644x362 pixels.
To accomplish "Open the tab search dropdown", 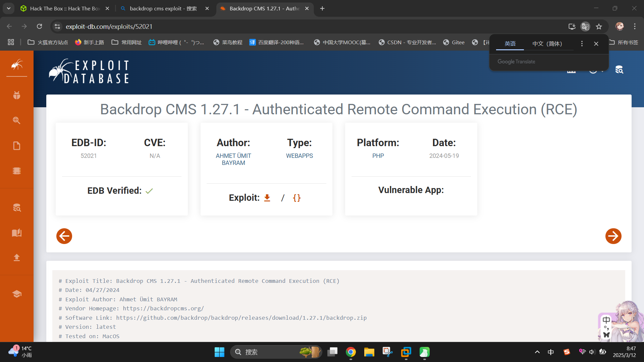I will click(9, 8).
